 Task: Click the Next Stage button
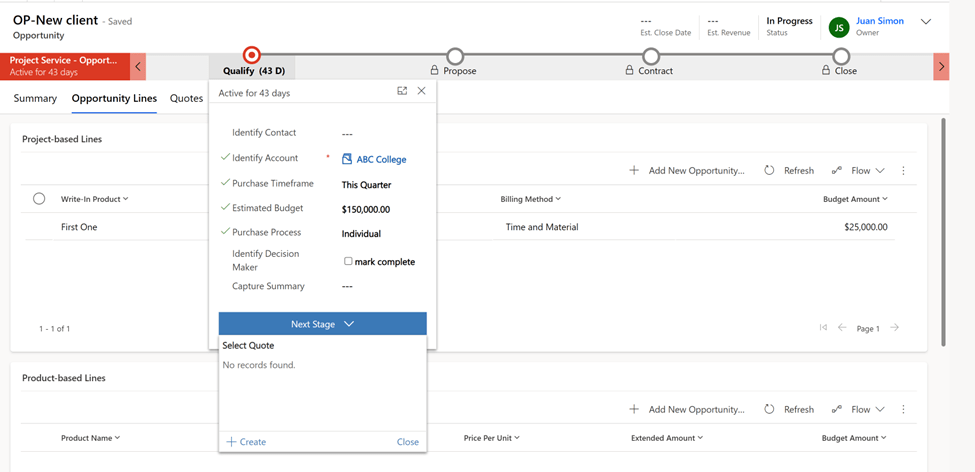click(x=322, y=324)
